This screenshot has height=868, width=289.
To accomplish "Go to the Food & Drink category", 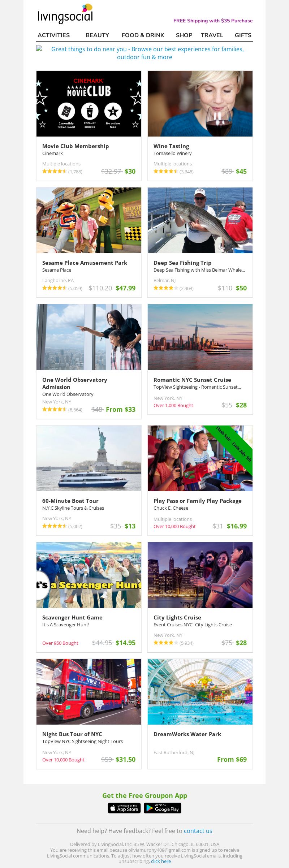I will [x=143, y=35].
